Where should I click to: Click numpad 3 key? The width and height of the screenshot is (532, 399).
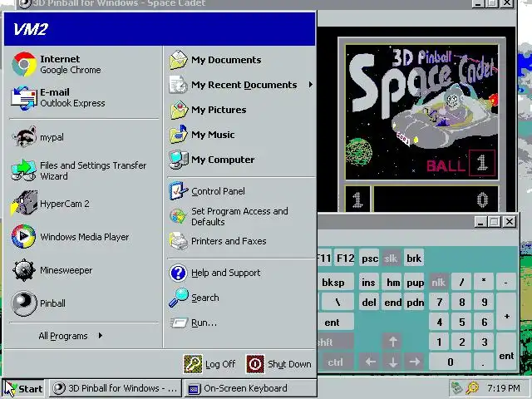pos(484,342)
